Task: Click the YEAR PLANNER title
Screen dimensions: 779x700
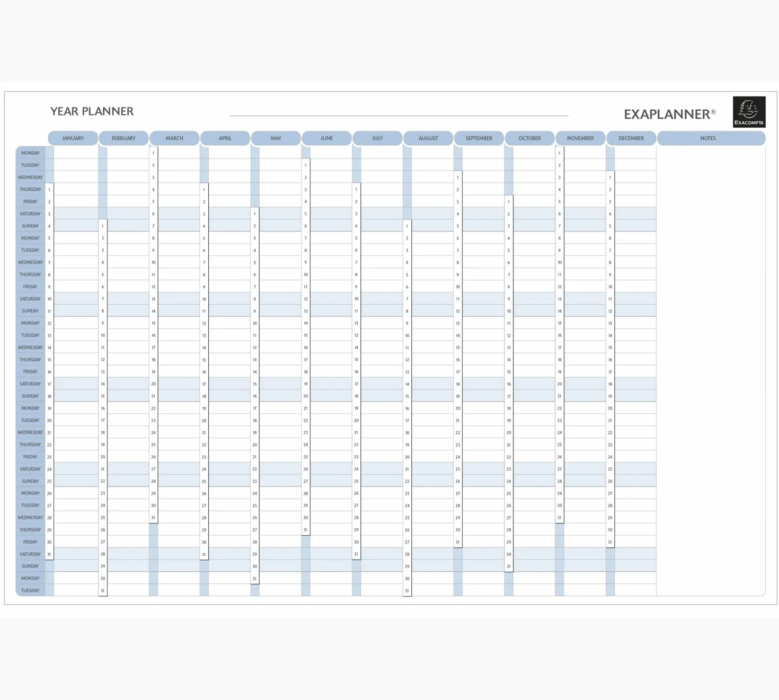Action: 92,111
